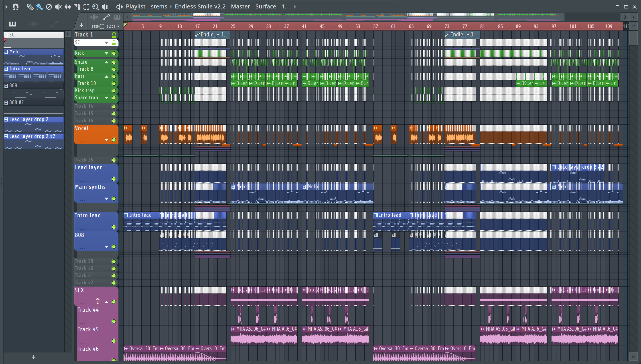
Task: Toggle the SLIDE option
Action: click(118, 26)
